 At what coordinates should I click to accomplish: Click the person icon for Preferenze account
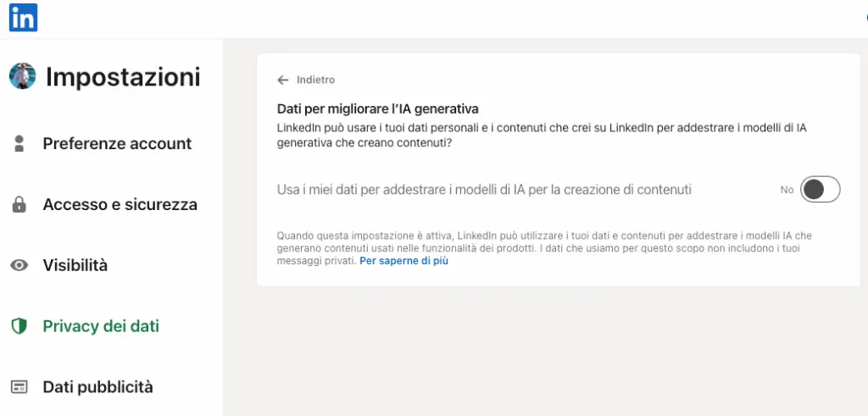click(x=19, y=143)
